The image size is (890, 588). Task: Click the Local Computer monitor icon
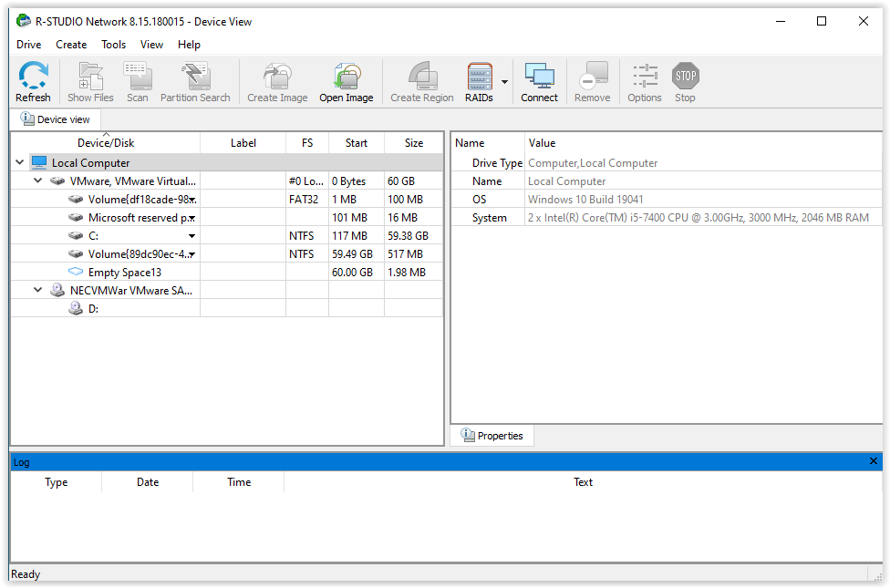click(39, 163)
